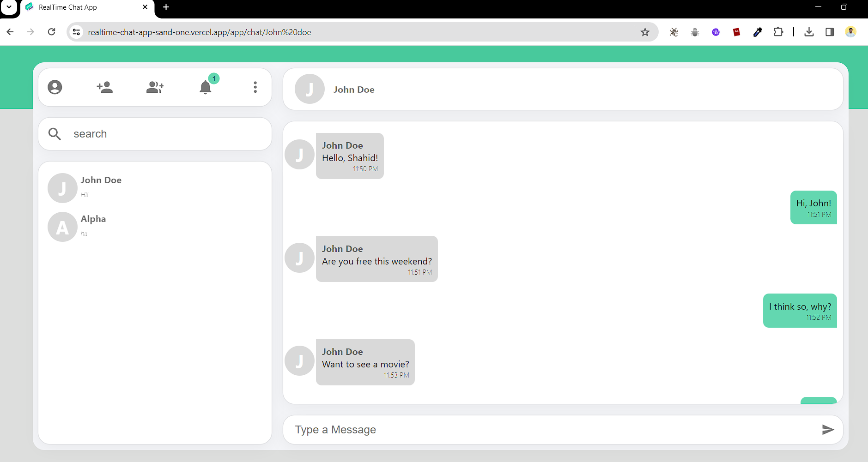Bookmark this page with the star icon
This screenshot has width=868, height=462.
[645, 32]
